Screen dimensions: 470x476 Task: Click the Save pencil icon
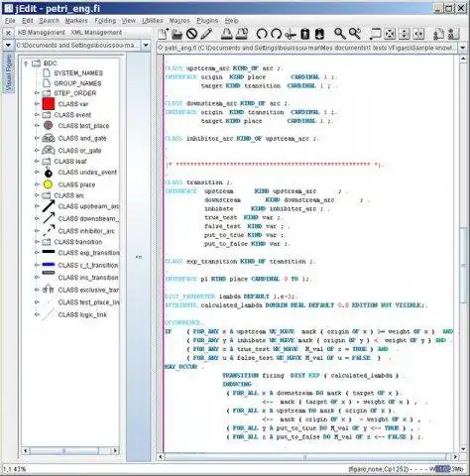coord(206,34)
